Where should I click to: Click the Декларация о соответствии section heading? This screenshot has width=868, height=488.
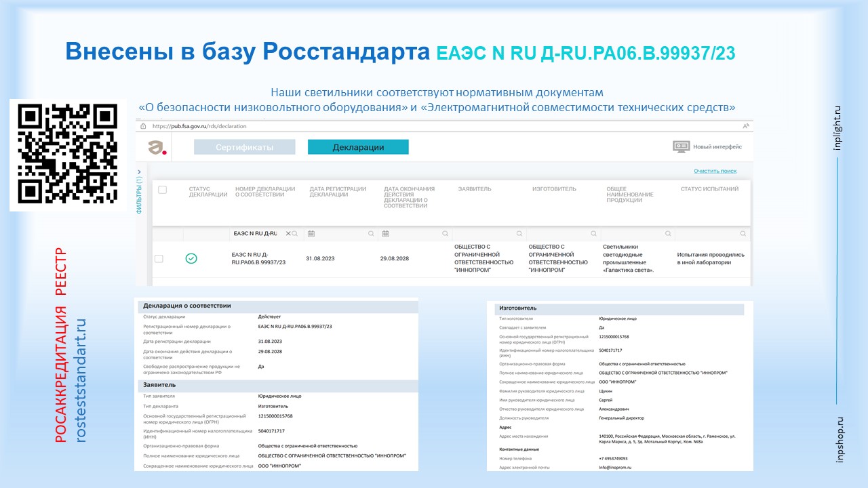[186, 306]
